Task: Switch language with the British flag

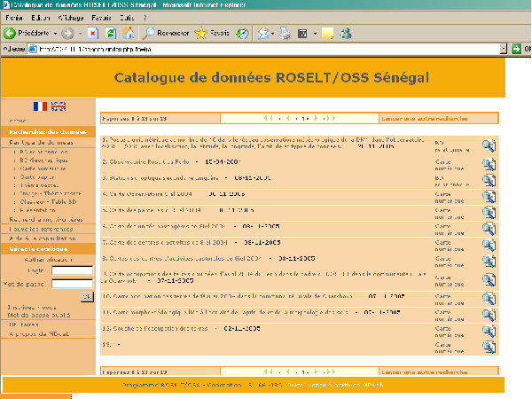Action: coord(59,106)
